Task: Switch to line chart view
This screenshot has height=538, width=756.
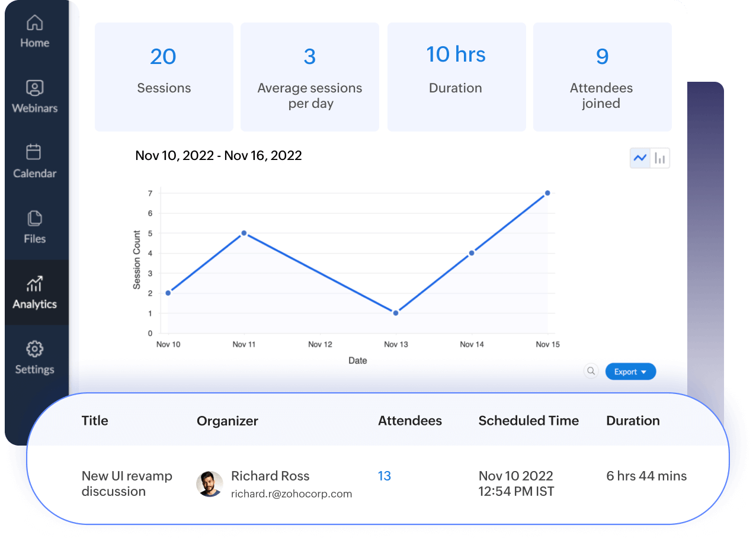Action: click(640, 158)
